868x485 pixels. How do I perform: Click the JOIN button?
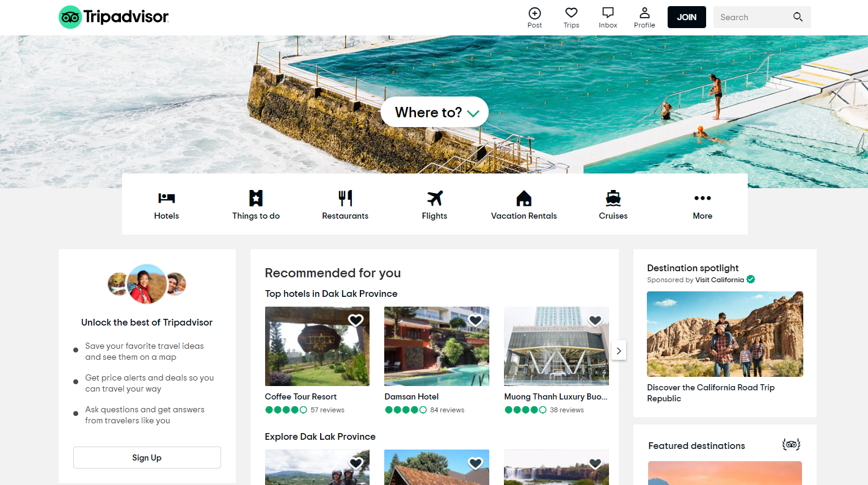point(687,17)
